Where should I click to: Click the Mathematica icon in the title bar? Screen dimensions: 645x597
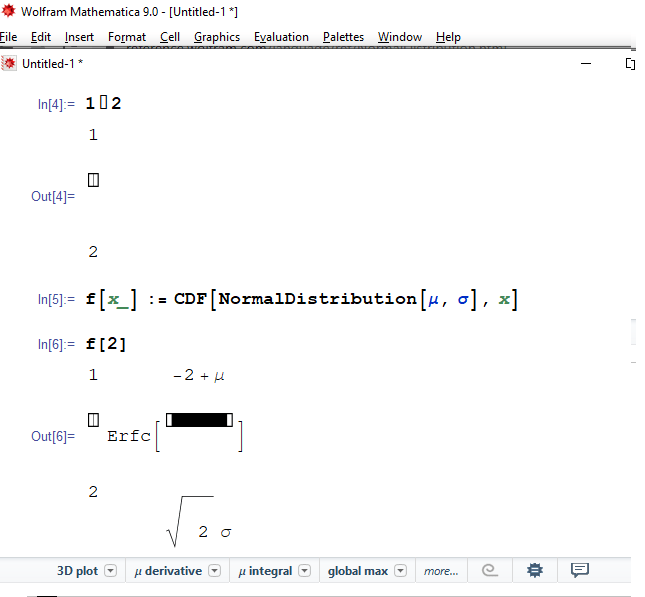coord(8,11)
